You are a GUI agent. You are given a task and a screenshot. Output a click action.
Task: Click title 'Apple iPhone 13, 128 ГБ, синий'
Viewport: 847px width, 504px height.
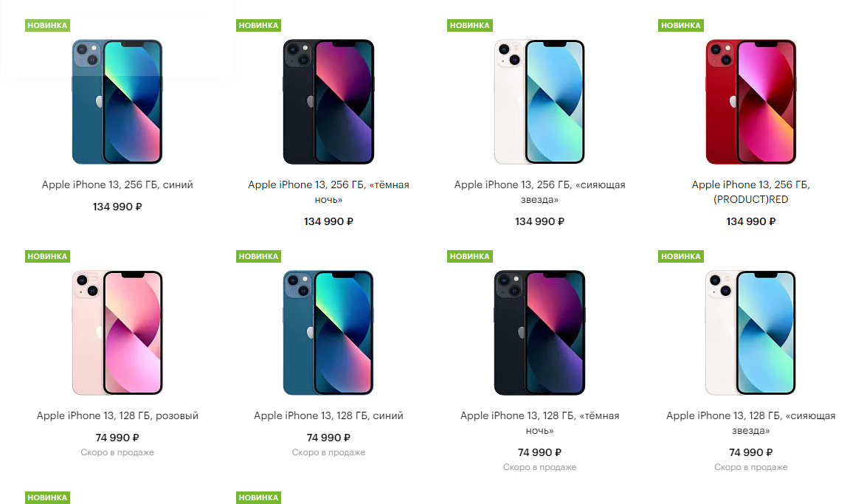[328, 415]
